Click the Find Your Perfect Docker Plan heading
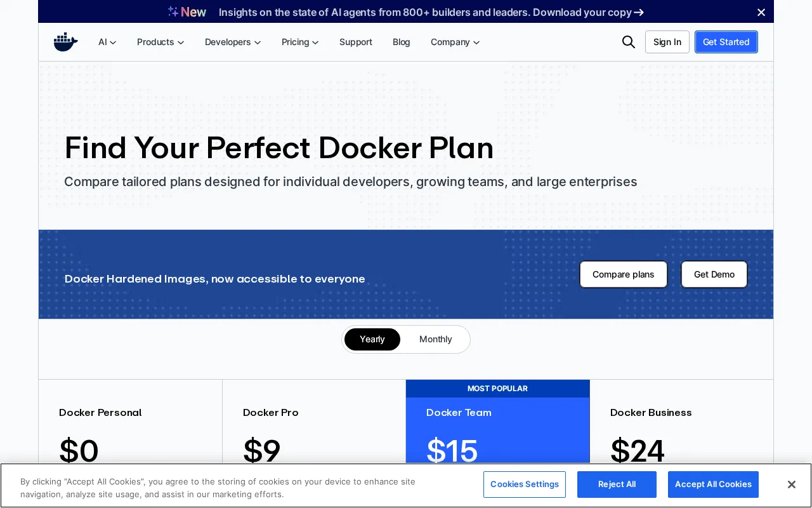812x508 pixels. pyautogui.click(x=279, y=148)
